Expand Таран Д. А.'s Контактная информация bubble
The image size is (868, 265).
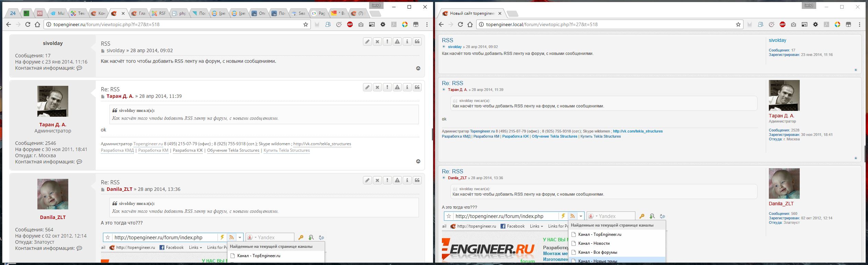[x=79, y=162]
